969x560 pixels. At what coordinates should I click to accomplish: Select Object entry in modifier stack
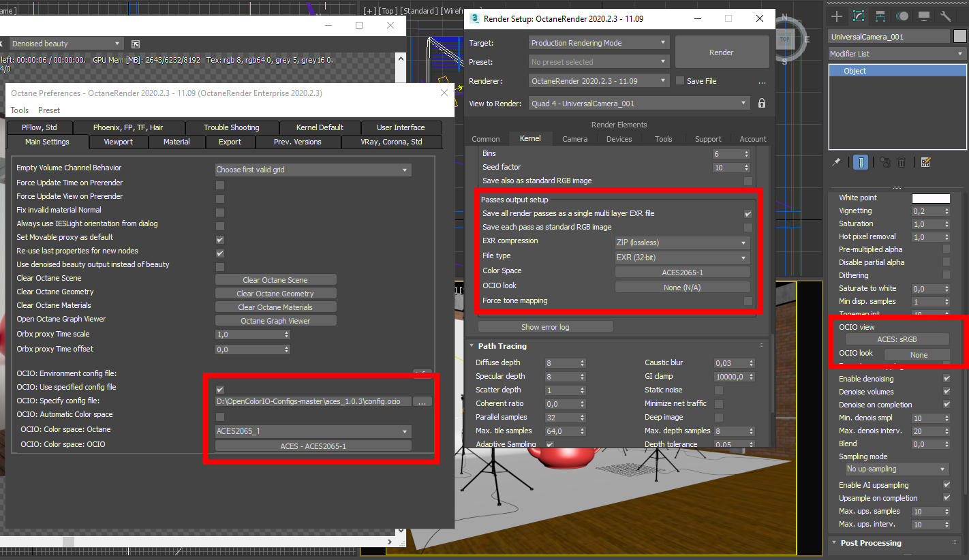click(897, 71)
